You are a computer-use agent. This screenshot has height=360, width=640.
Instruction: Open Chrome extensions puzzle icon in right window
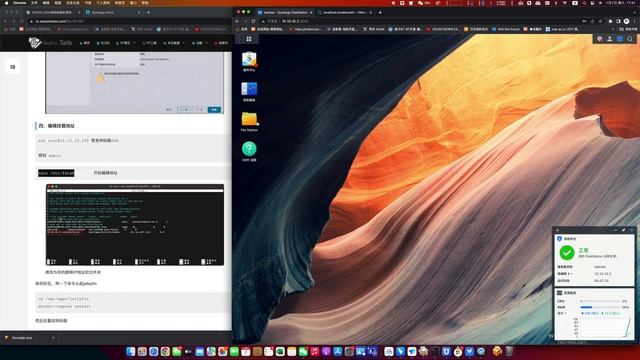(x=610, y=21)
